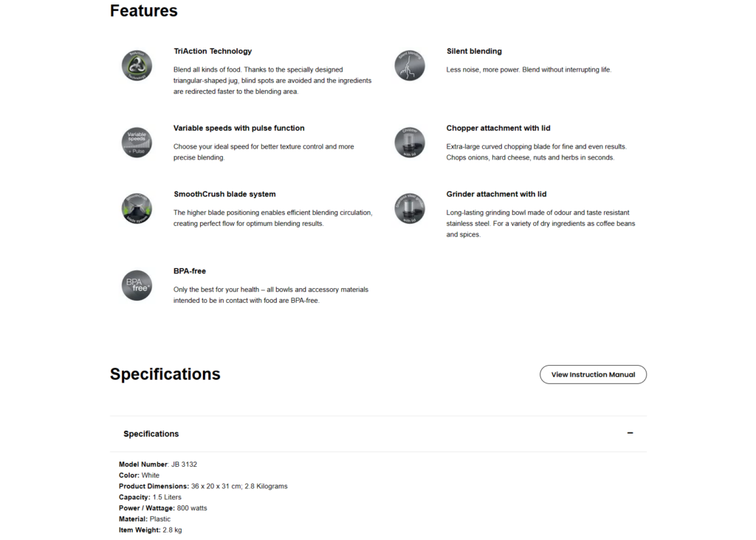Click the BPA free icon
This screenshot has width=756, height=540.
click(x=137, y=285)
